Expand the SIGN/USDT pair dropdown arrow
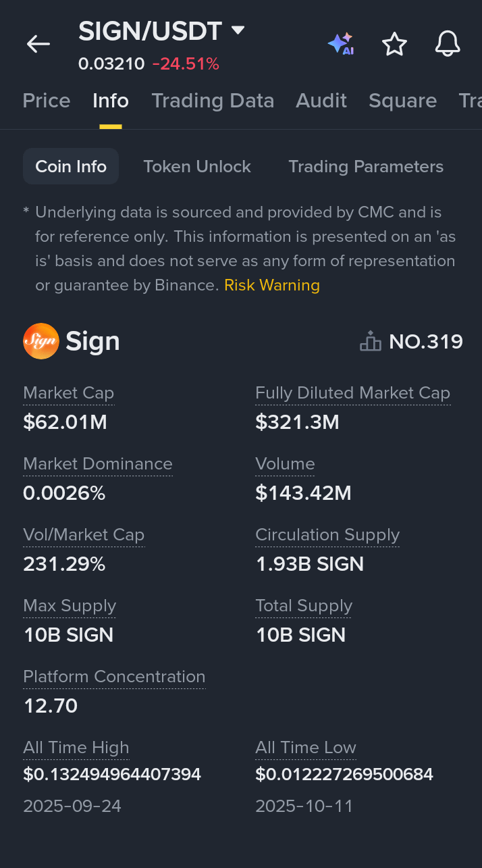This screenshot has width=482, height=868. (x=238, y=30)
